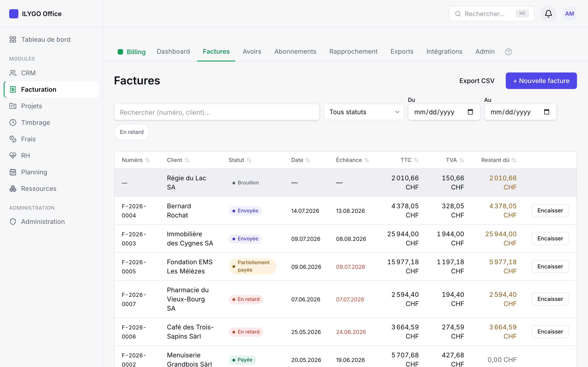Open the Rapprochement tab
Screen dimensions: 588x367
(353, 51)
